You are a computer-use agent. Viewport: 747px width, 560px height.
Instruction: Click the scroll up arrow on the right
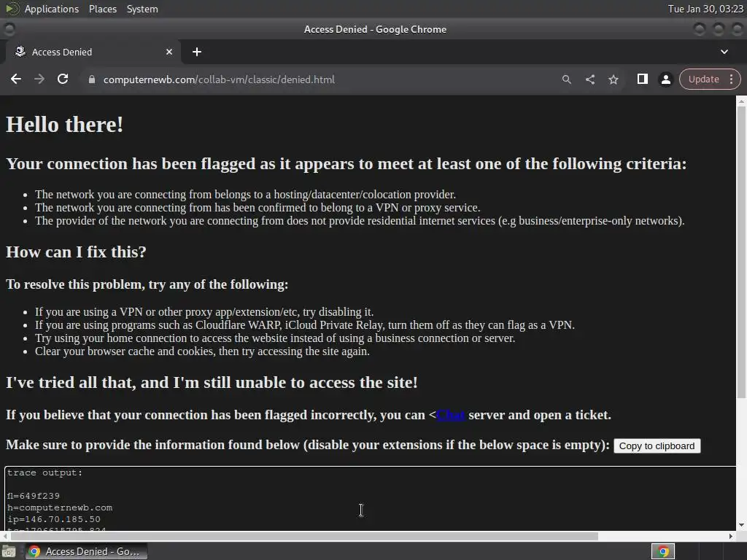pyautogui.click(x=741, y=101)
